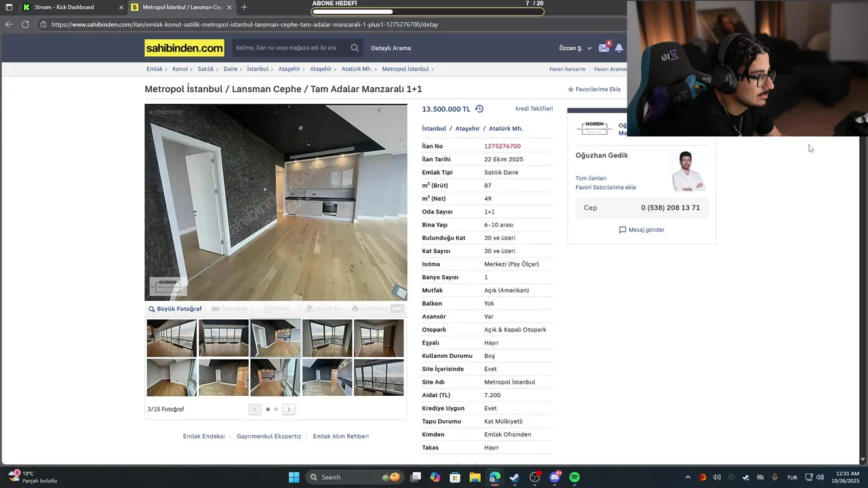Open a new browser tab
The width and height of the screenshot is (868, 488).
(244, 7)
